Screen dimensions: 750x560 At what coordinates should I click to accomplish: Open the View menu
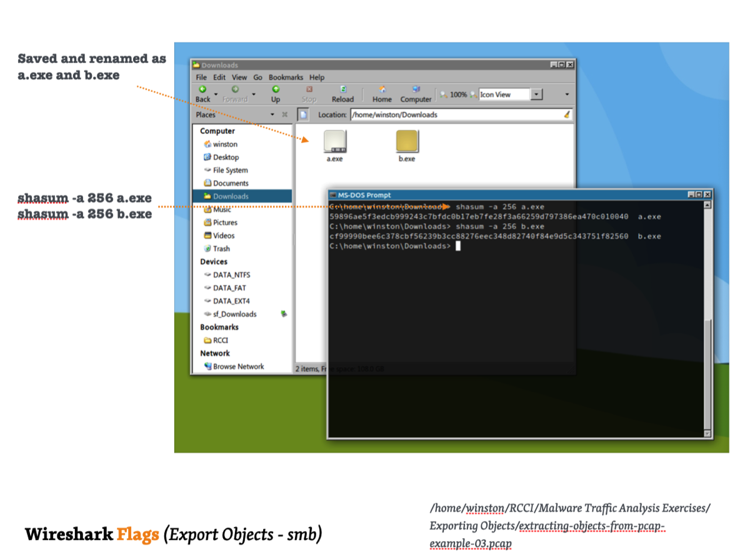239,77
